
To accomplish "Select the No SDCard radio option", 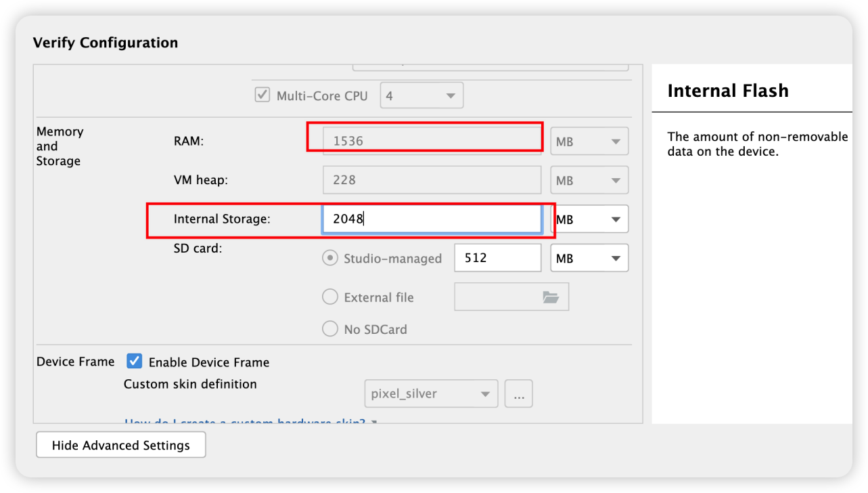I will [330, 329].
